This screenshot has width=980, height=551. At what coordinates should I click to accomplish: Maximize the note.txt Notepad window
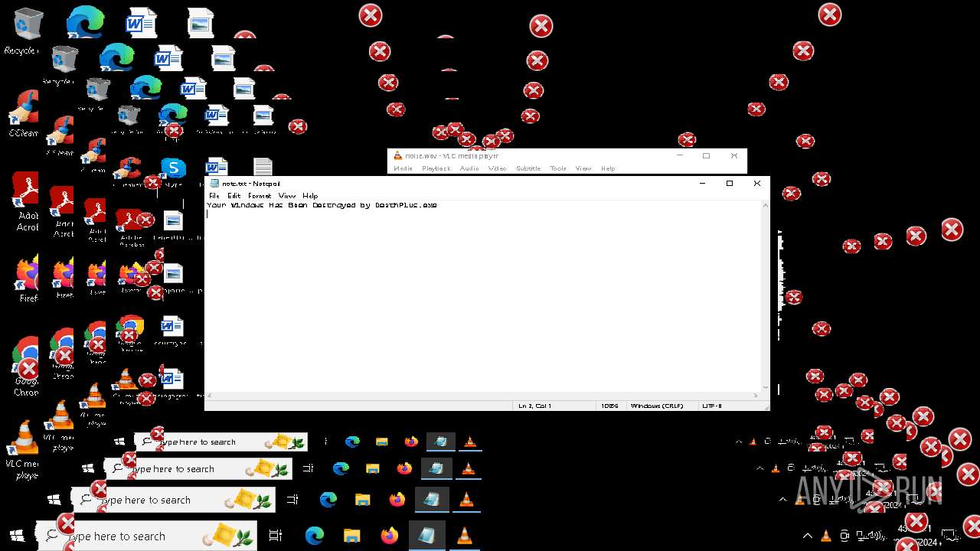click(x=730, y=184)
